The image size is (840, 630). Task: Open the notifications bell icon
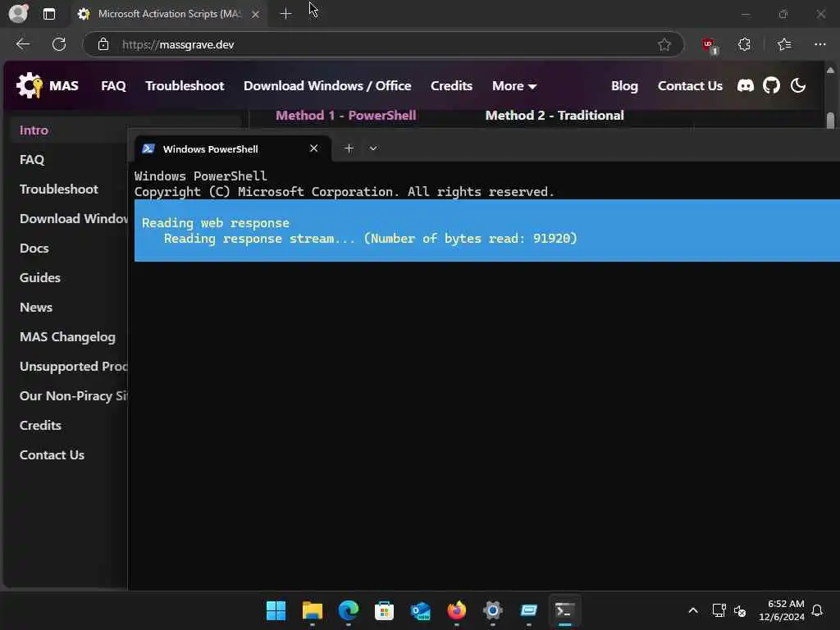(817, 610)
